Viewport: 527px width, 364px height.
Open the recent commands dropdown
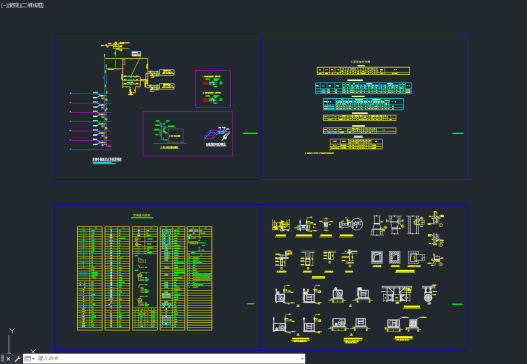[x=29, y=359]
